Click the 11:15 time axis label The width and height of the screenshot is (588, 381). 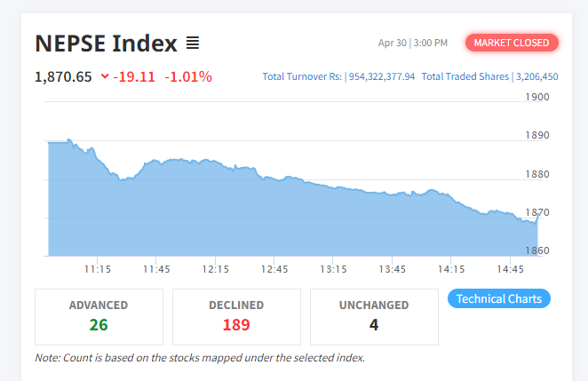pyautogui.click(x=98, y=268)
